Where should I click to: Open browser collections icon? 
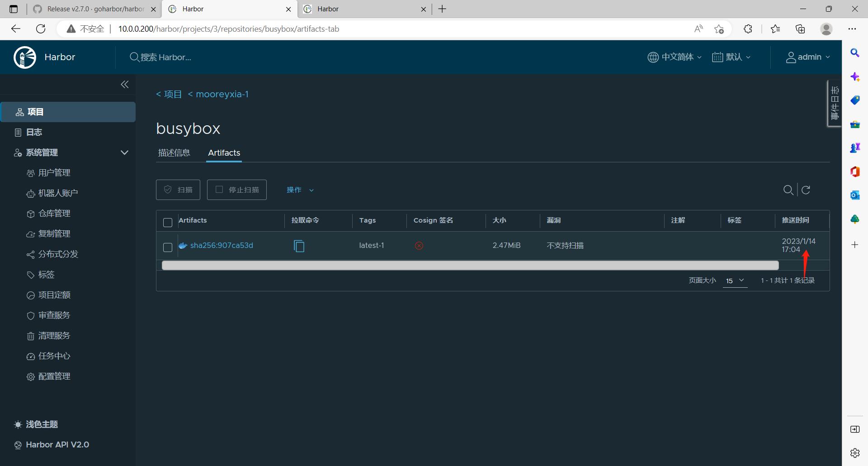tap(800, 29)
